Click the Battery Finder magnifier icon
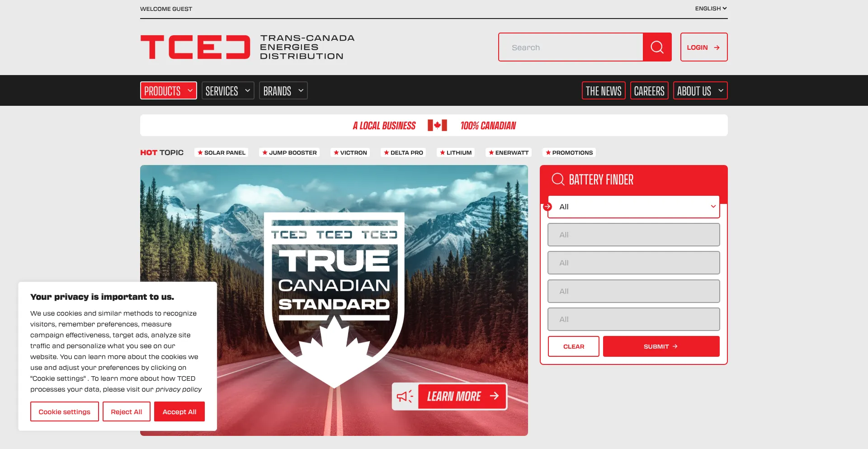This screenshot has width=868, height=449. [558, 180]
